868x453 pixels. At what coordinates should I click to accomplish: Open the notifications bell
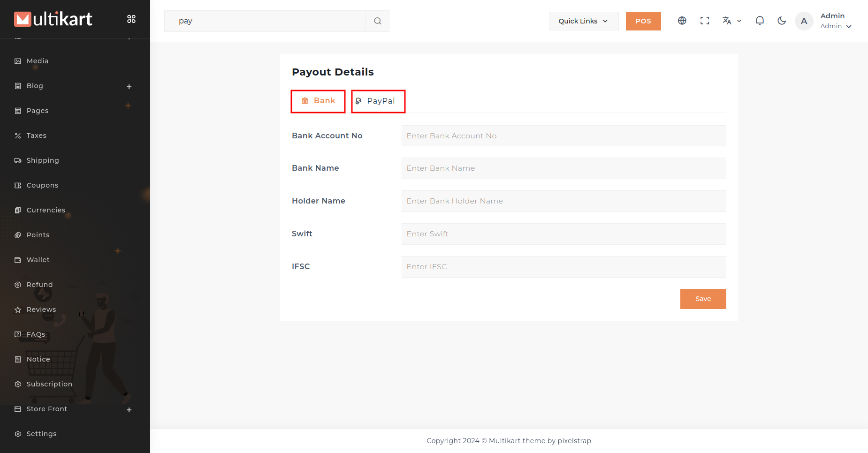tap(760, 21)
